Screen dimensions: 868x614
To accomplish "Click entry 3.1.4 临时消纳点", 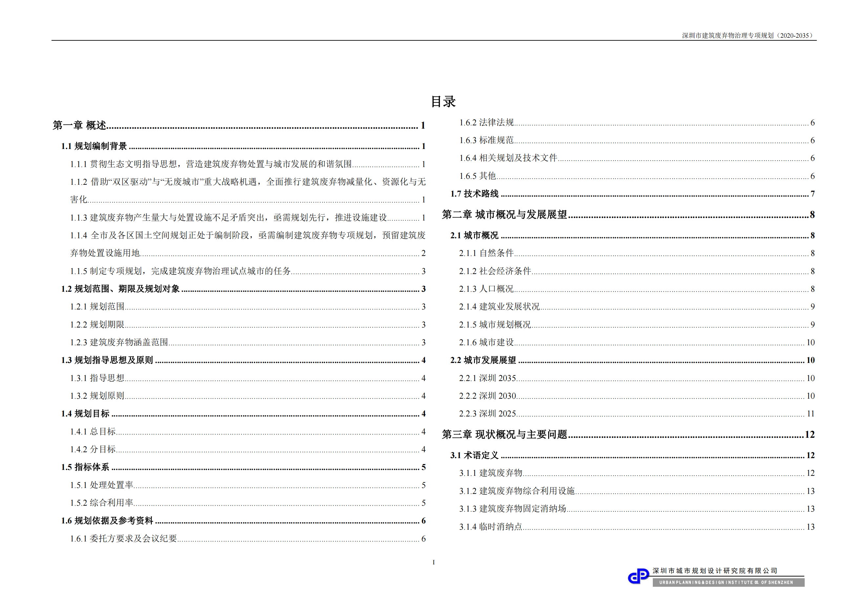I will coord(637,527).
